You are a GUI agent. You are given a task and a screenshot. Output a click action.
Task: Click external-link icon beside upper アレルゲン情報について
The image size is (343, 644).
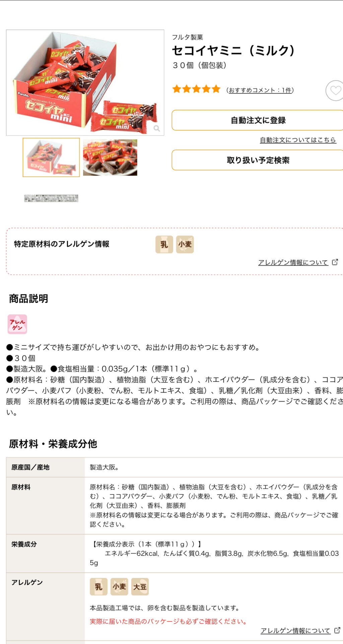pyautogui.click(x=335, y=262)
